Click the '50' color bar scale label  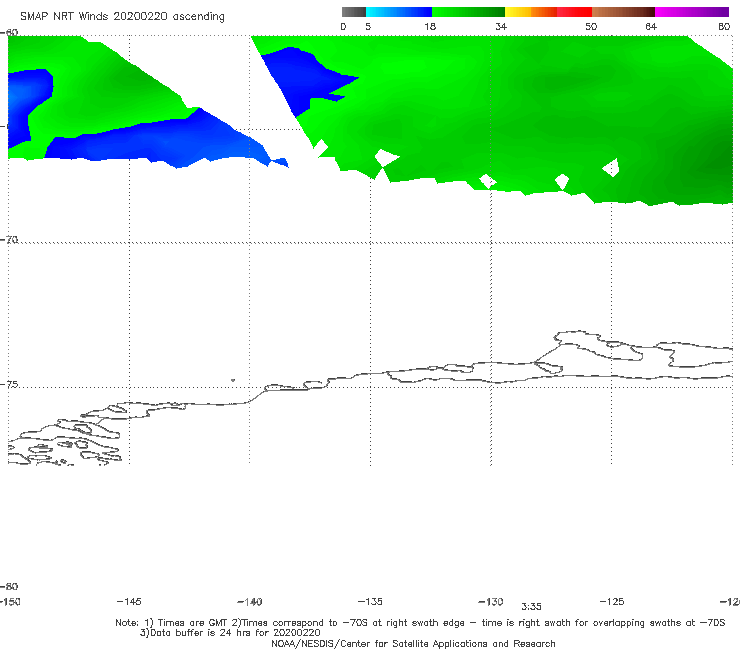[x=591, y=27]
